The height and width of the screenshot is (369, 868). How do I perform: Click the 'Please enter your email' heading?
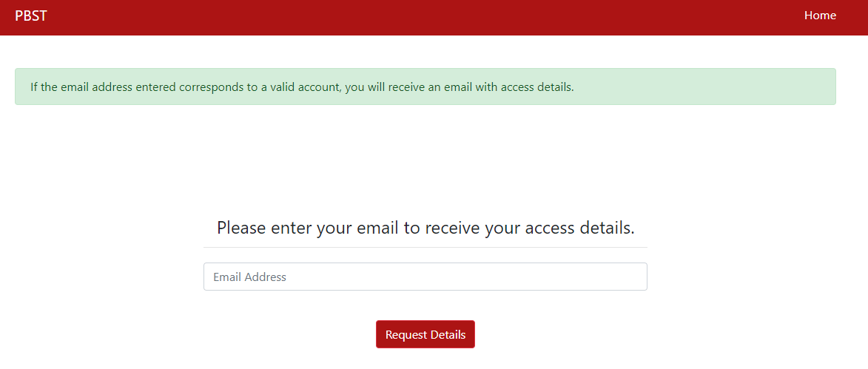coord(425,227)
